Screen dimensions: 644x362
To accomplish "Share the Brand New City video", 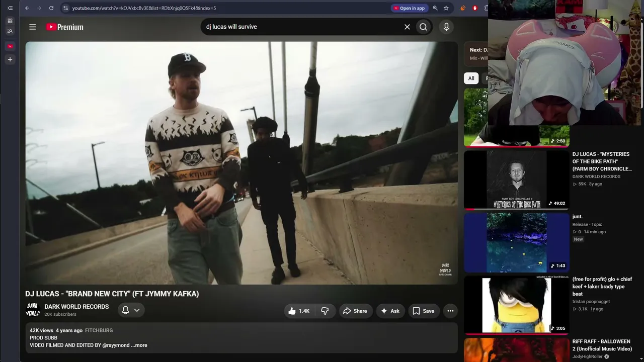I will point(356,311).
